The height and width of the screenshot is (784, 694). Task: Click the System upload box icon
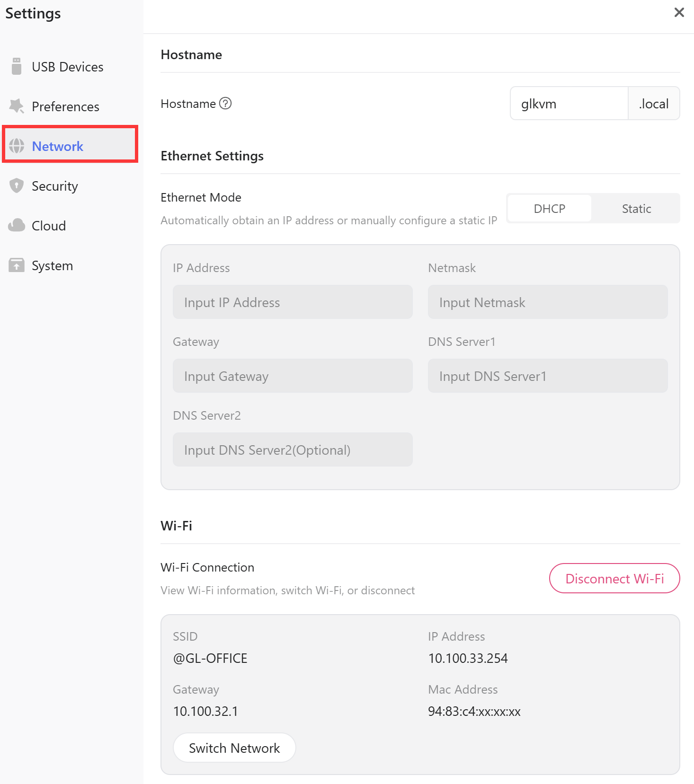[x=17, y=265]
